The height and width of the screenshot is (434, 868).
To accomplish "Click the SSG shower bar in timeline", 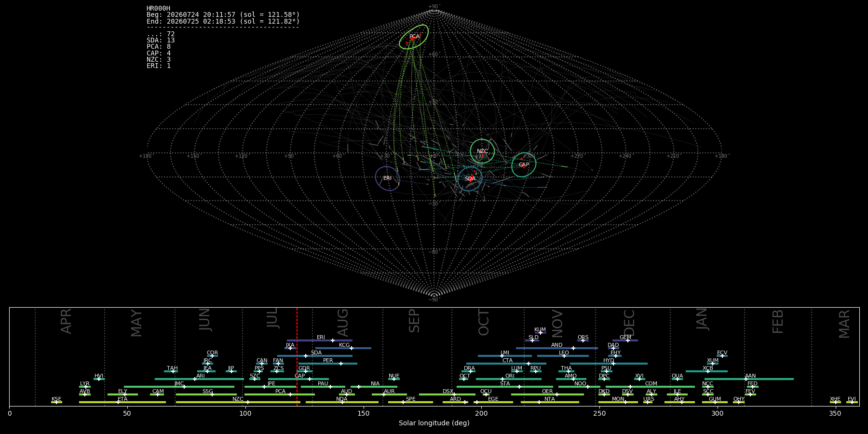I will pyautogui.click(x=206, y=394).
